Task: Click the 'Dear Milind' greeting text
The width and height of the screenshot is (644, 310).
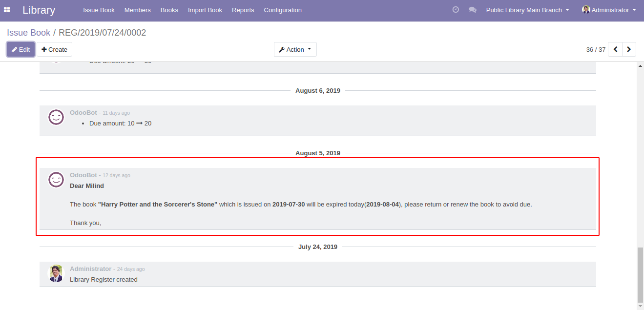Action: click(x=87, y=186)
